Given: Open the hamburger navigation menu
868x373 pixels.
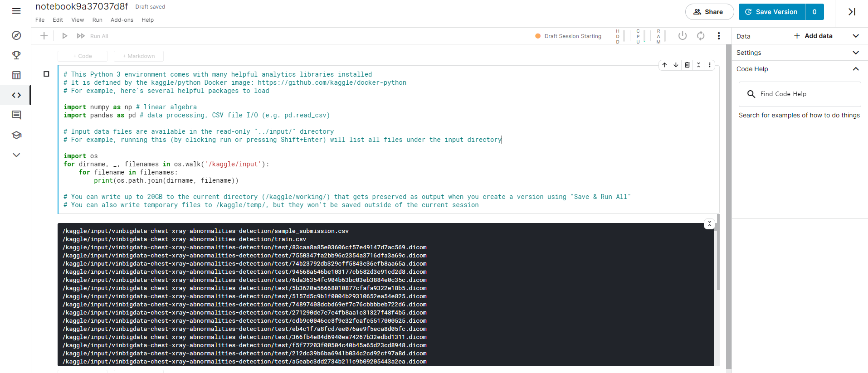Looking at the screenshot, I should tap(16, 11).
